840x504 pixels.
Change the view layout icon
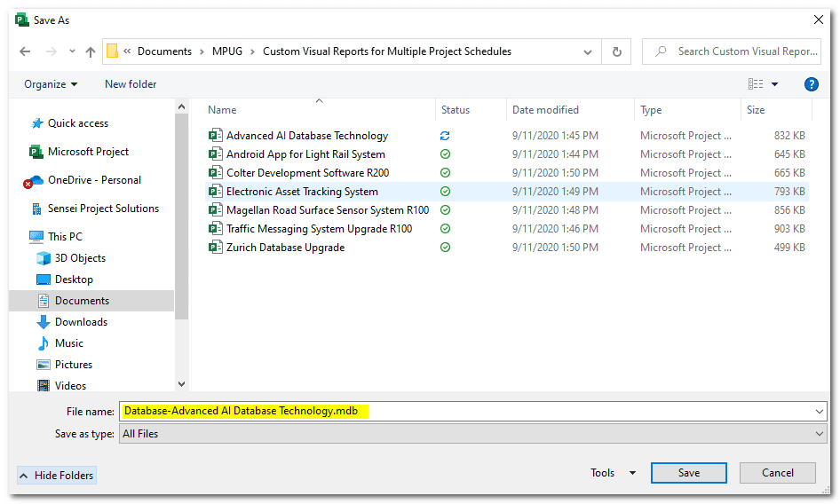[x=756, y=84]
